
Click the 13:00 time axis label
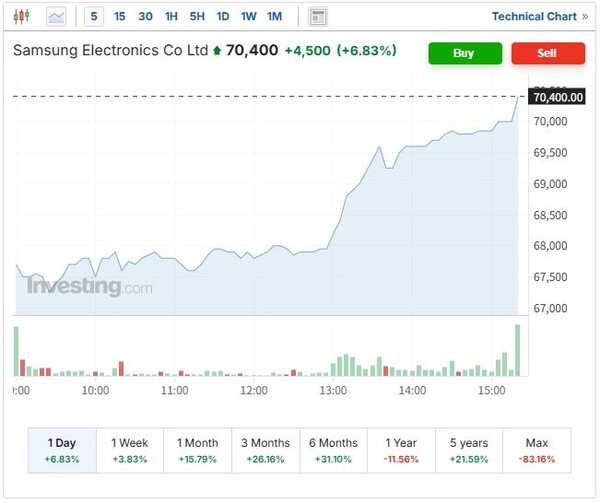click(x=333, y=391)
